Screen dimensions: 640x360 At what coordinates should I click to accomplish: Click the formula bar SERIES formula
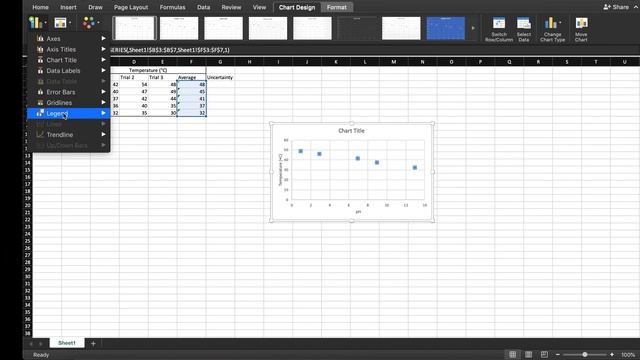tap(170, 50)
